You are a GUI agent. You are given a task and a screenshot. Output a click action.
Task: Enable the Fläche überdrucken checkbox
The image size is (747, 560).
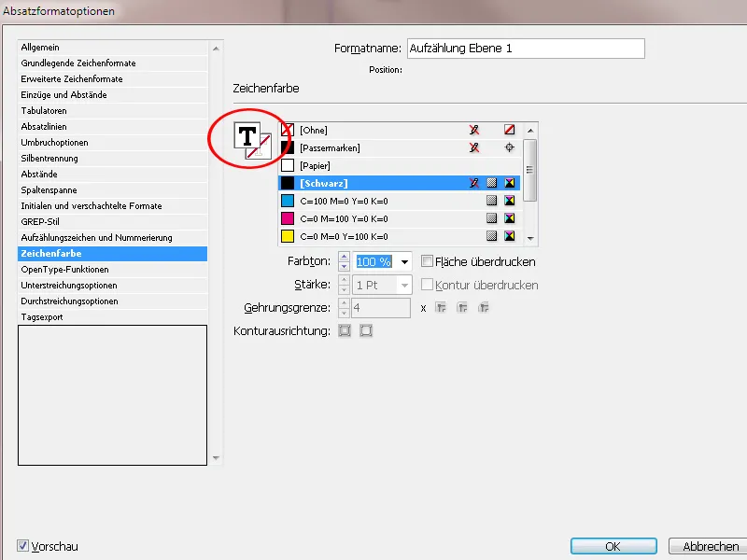[427, 261]
